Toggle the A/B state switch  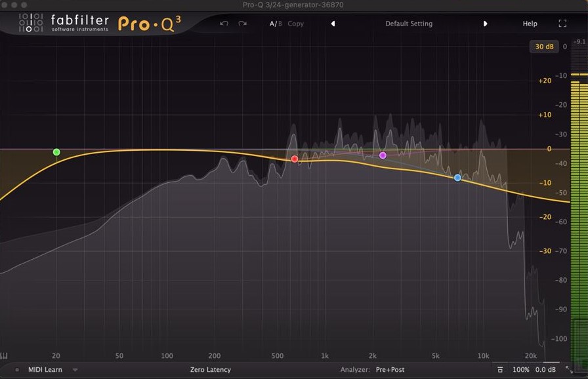[x=276, y=24]
